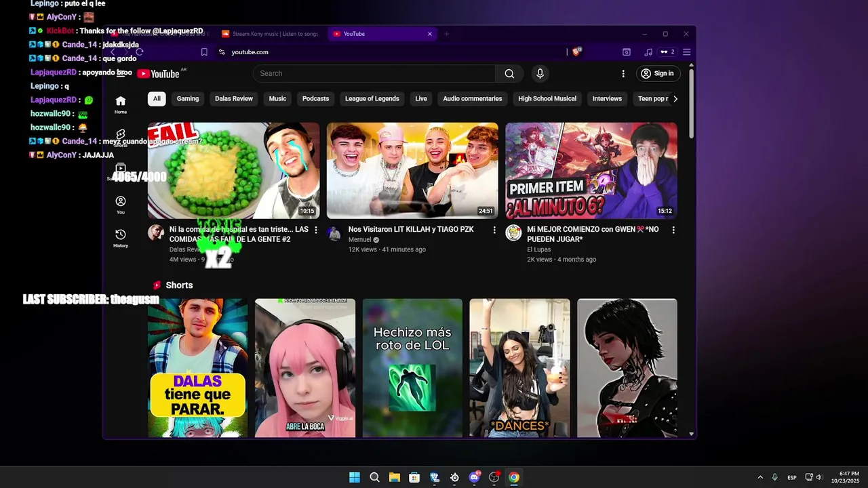Open Discord from taskbar

tap(475, 477)
